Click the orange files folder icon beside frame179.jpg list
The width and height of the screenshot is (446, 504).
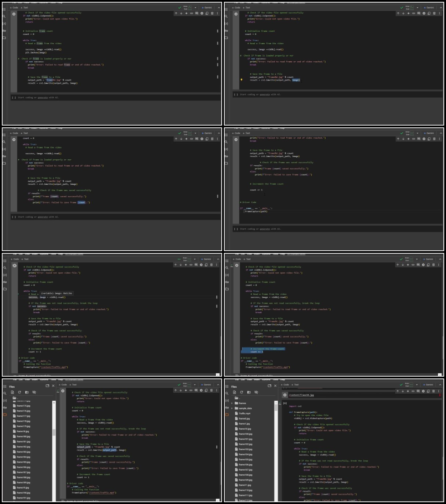tap(5, 414)
